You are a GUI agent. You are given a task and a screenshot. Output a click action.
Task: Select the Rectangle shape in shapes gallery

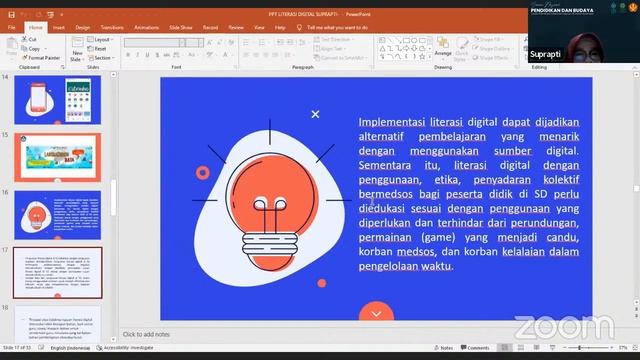click(x=406, y=40)
